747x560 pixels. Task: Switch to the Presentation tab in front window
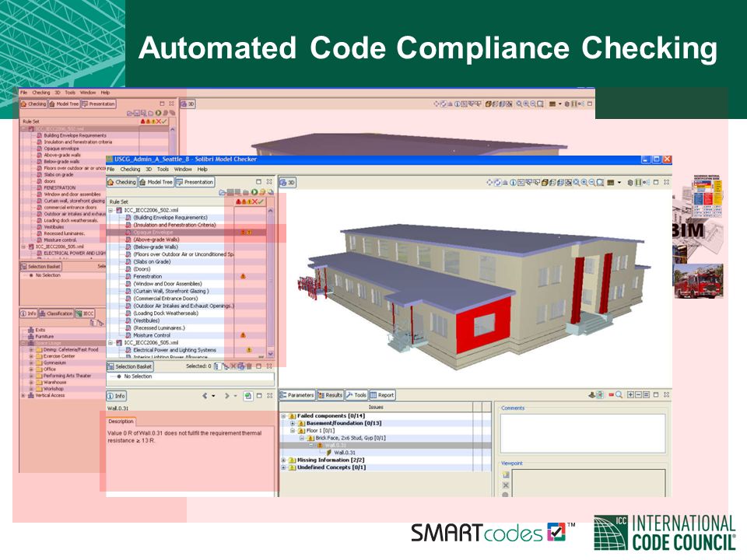pyautogui.click(x=195, y=182)
